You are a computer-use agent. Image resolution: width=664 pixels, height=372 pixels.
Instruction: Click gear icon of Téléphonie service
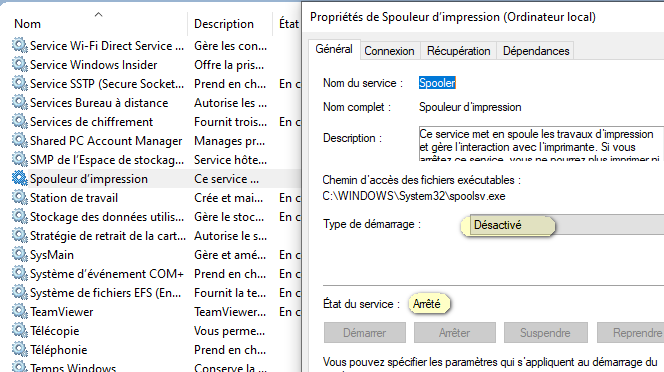tap(19, 350)
